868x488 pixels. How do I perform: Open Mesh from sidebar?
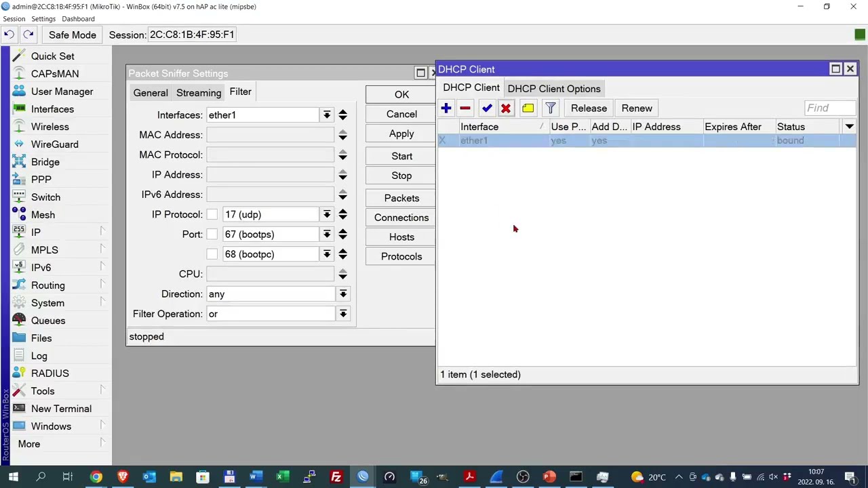(43, 215)
